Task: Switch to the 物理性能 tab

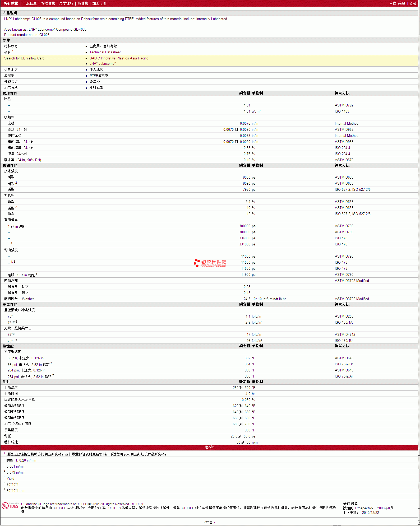Action: (x=48, y=3)
